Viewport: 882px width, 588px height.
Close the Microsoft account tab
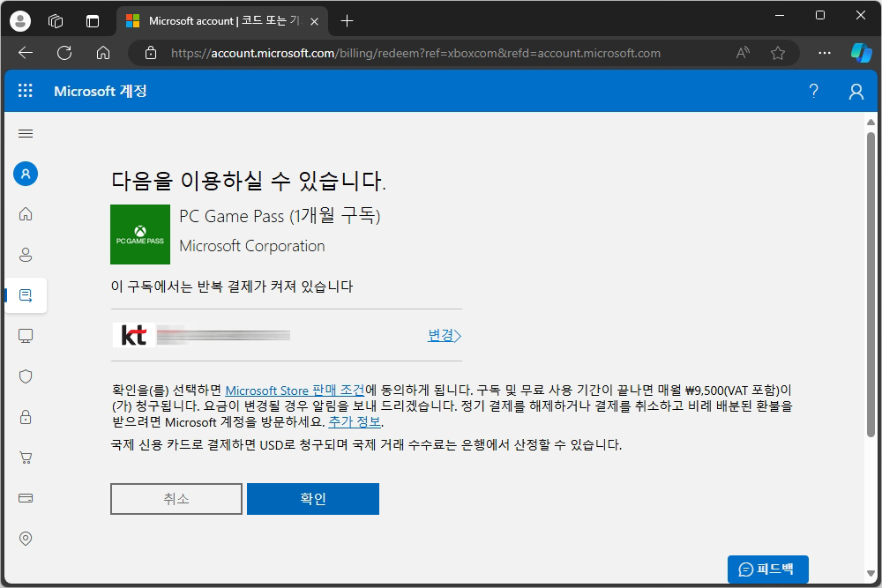pyautogui.click(x=315, y=21)
